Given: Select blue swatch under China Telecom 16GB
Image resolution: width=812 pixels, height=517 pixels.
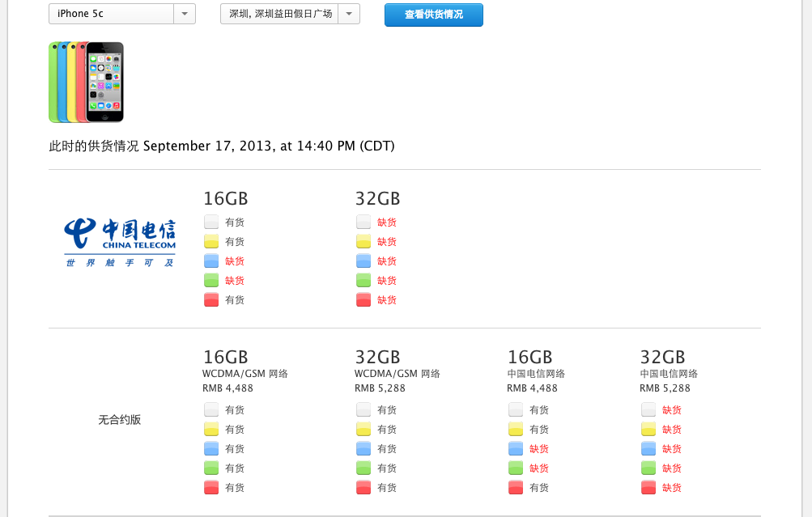Looking at the screenshot, I should pyautogui.click(x=211, y=261).
